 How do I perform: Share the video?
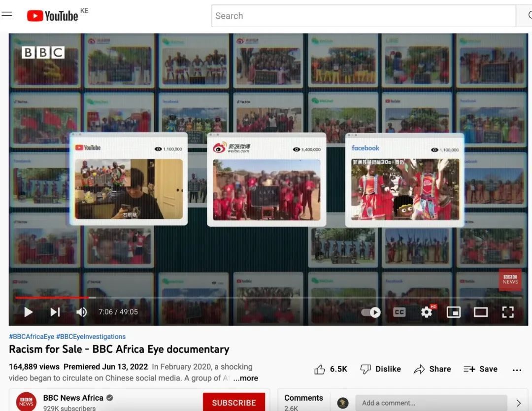click(432, 369)
